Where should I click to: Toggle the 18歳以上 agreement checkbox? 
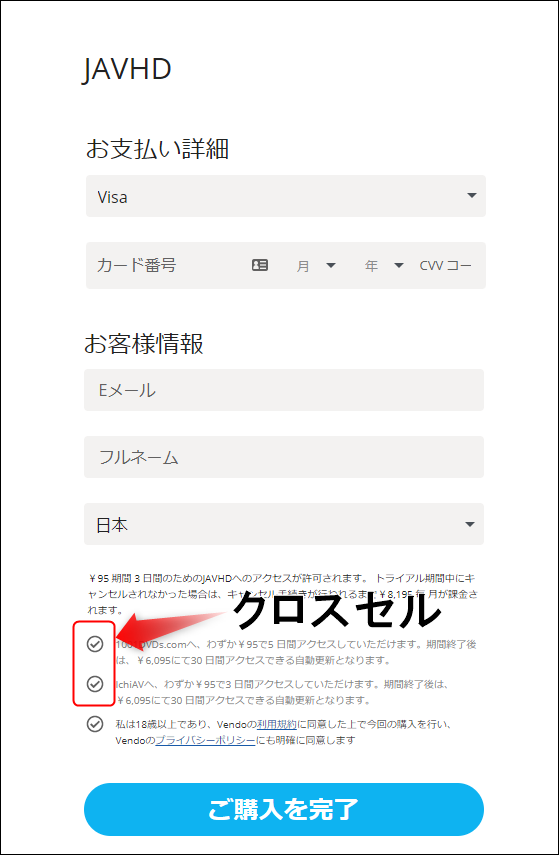coord(95,725)
